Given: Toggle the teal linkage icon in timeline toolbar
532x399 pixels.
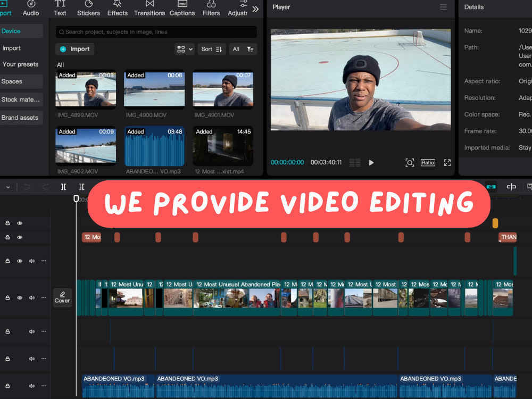Looking at the screenshot, I should 491,187.
